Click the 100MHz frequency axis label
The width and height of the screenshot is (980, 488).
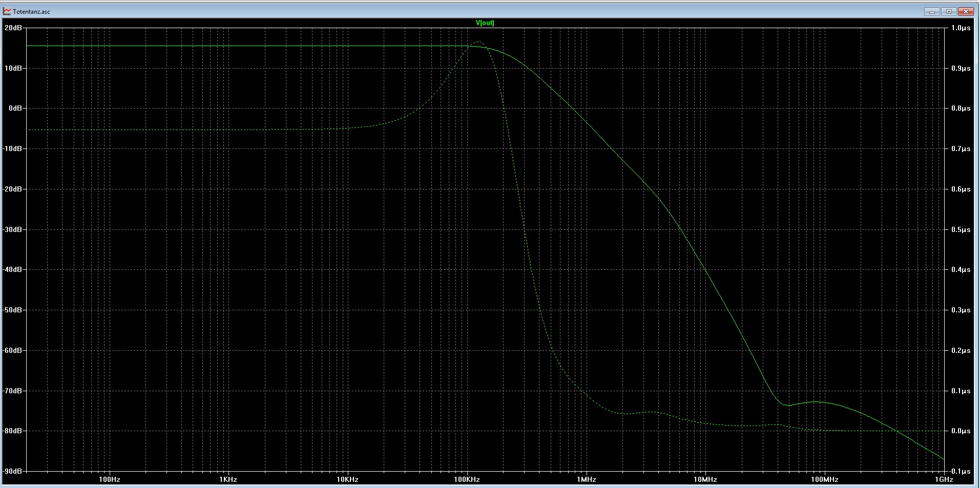[x=824, y=480]
